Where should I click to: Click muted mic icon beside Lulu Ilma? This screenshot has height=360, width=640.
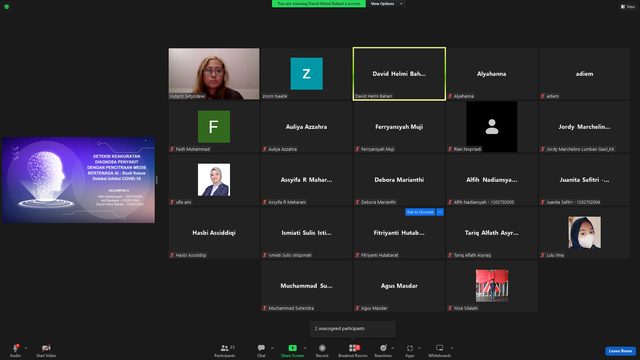(543, 256)
